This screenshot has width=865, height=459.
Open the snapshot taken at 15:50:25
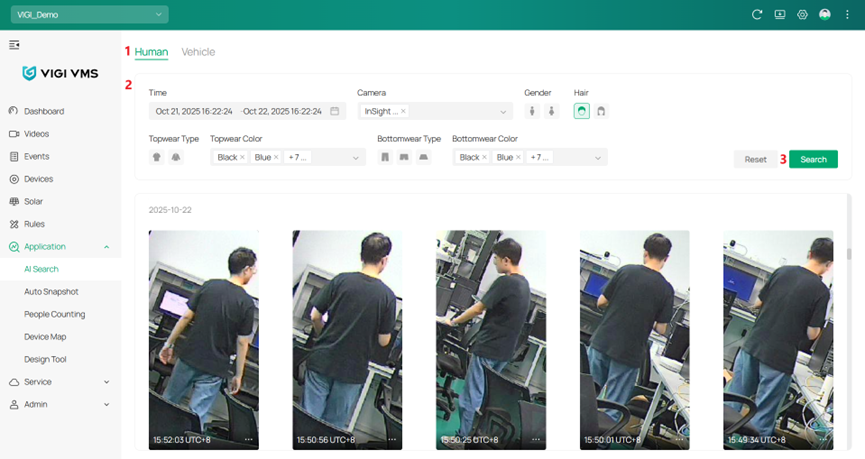[x=490, y=339]
